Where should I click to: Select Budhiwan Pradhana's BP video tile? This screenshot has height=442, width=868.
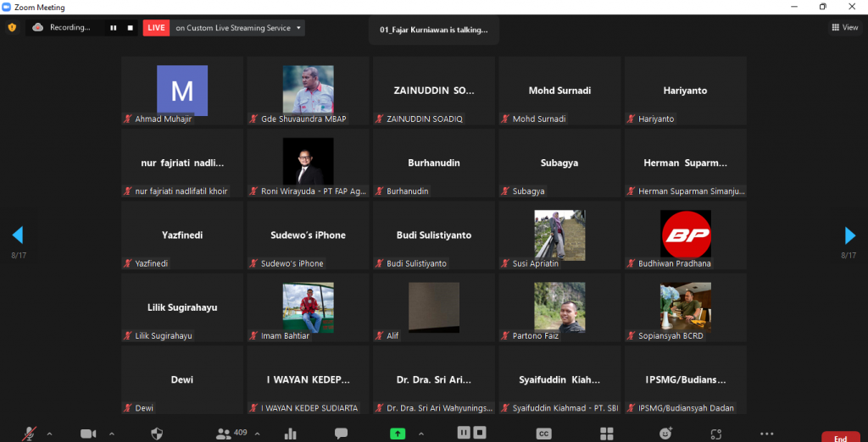685,234
